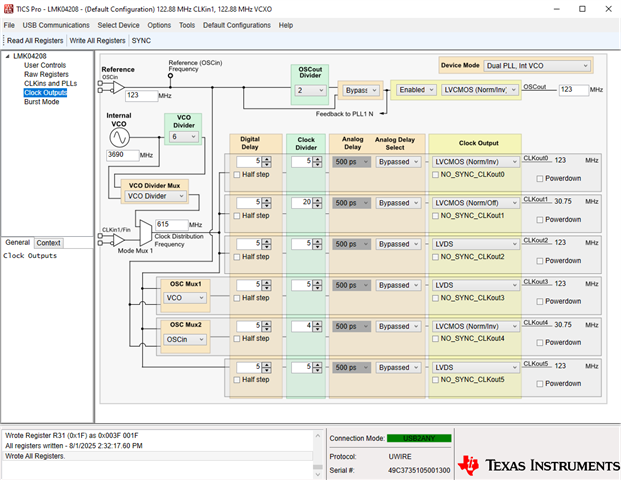Click the CLKin1/Fin buffer triangle symbol
621x480 pixels.
[118, 240]
